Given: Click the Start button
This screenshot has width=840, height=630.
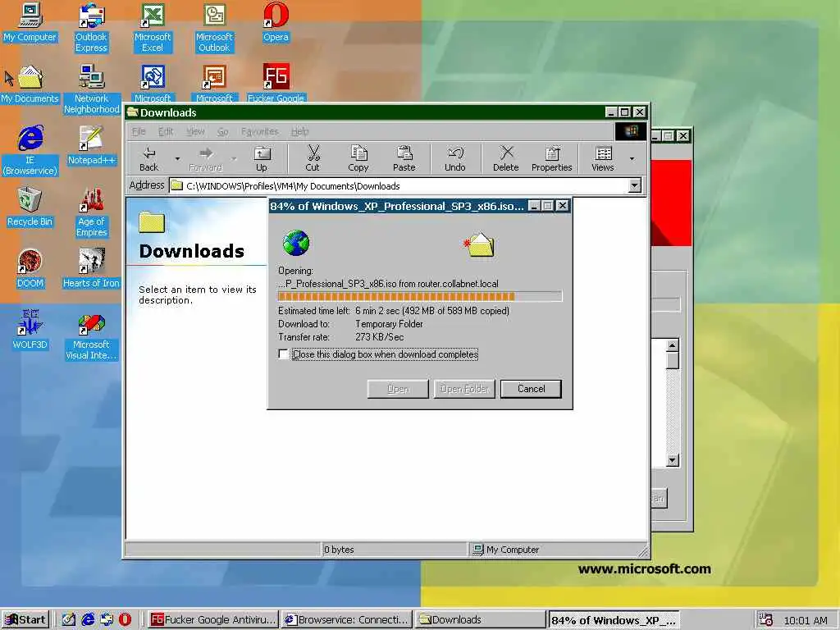Looking at the screenshot, I should 25,620.
